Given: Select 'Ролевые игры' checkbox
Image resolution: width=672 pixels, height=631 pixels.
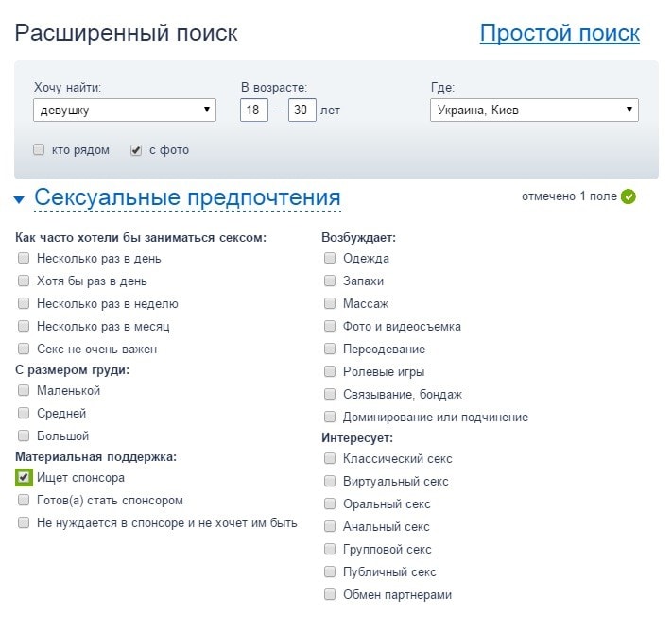Looking at the screenshot, I should point(330,372).
